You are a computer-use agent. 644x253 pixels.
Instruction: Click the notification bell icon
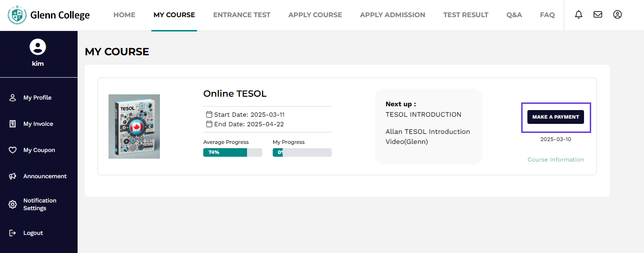579,15
